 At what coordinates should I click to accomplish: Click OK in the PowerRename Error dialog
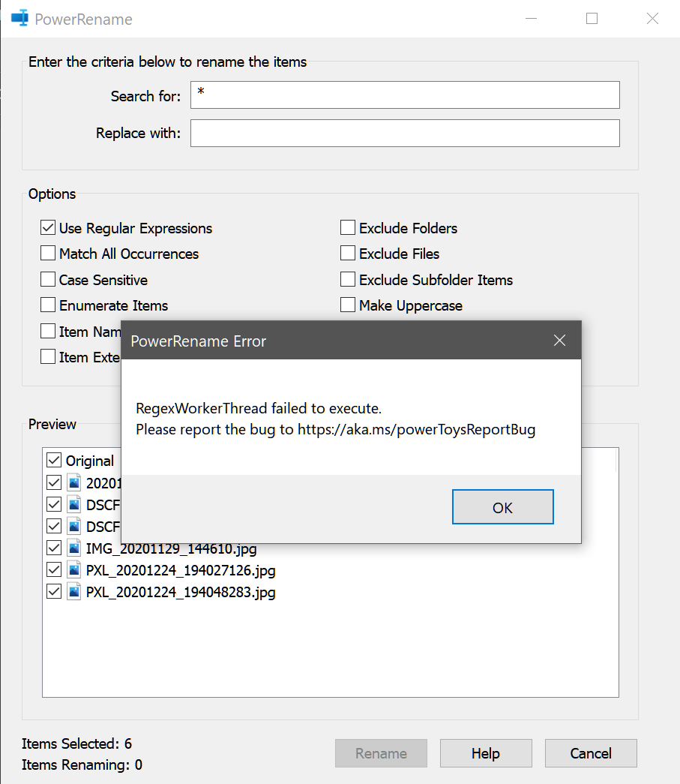[502, 507]
